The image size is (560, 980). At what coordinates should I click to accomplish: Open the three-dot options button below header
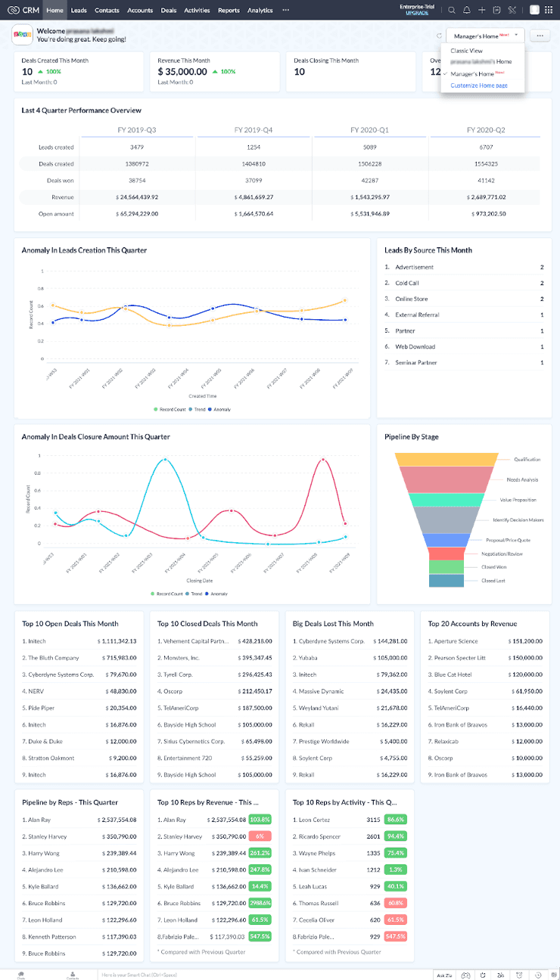[x=540, y=36]
